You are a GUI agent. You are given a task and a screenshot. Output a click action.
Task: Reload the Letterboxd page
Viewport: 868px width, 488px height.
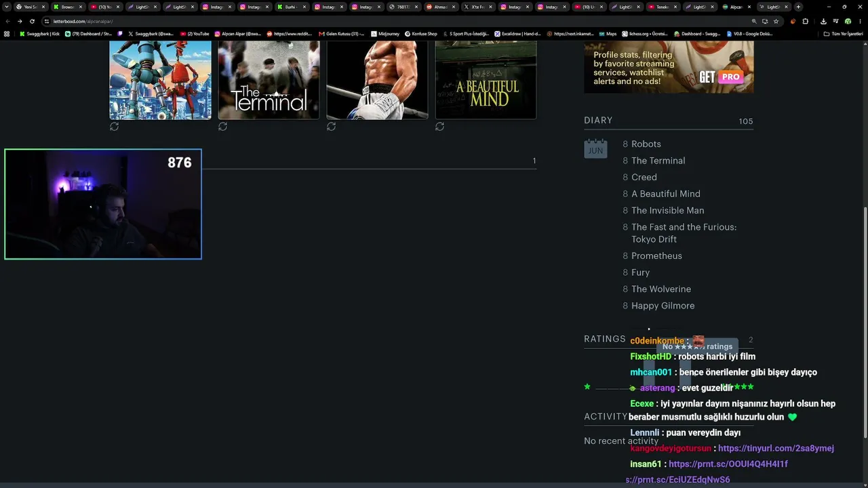(32, 21)
